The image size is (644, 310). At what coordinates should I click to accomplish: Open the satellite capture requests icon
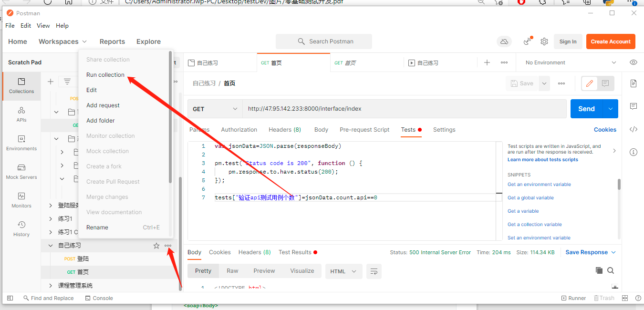coord(528,41)
